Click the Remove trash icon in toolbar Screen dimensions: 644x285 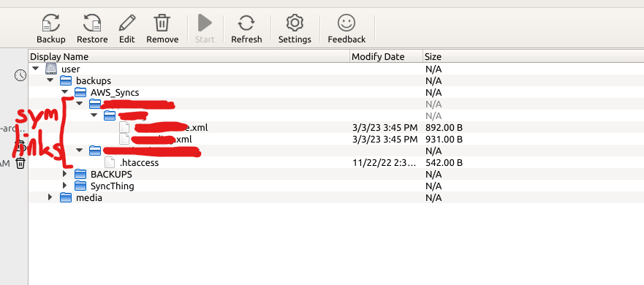tap(162, 23)
